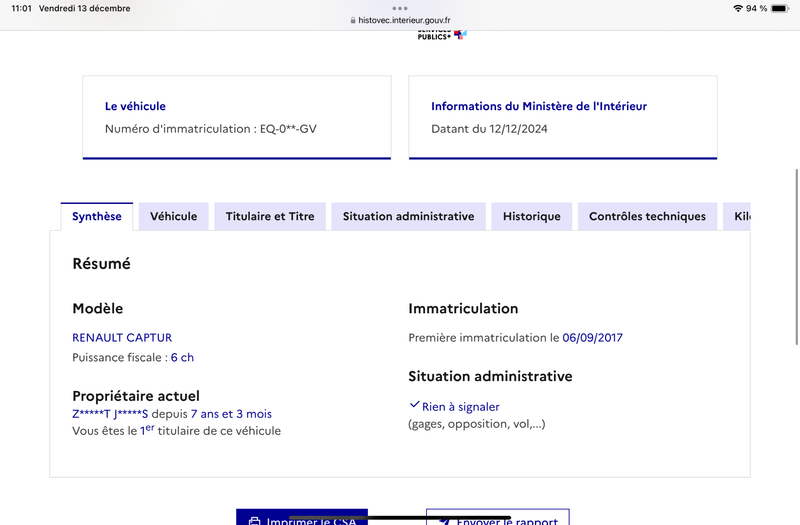Click the Envoyer le rapport button
This screenshot has height=525, width=800.
pyautogui.click(x=498, y=517)
